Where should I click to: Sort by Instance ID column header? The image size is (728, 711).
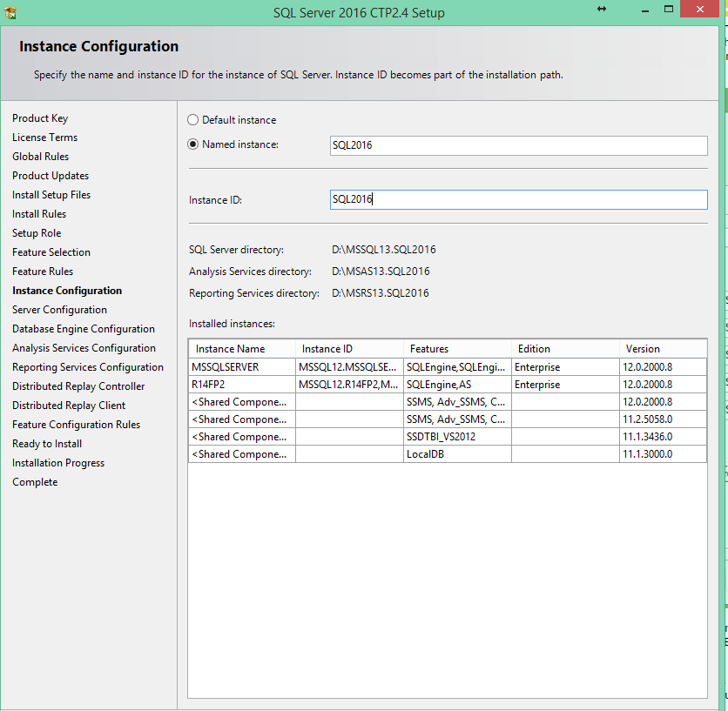point(349,349)
